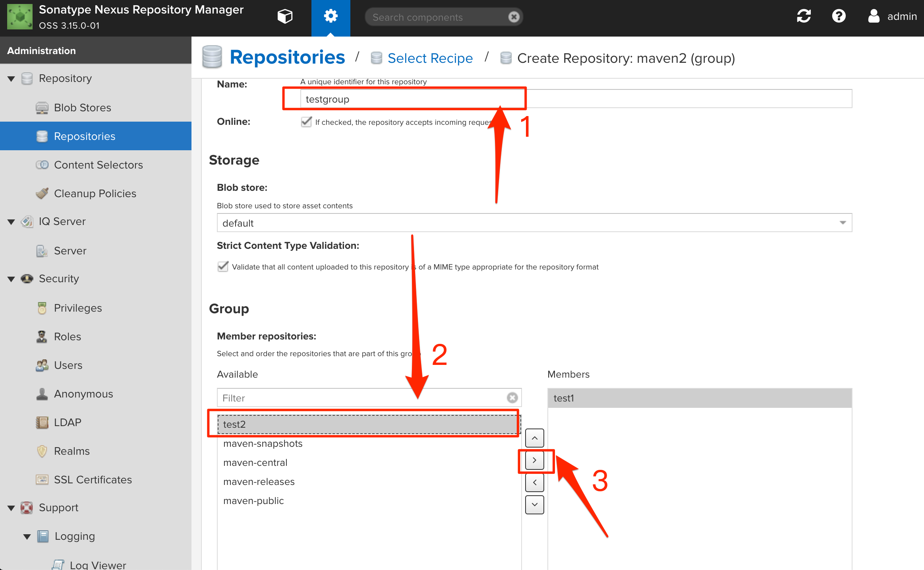The width and height of the screenshot is (924, 570).
Task: Select test2 in Available list
Action: (369, 425)
